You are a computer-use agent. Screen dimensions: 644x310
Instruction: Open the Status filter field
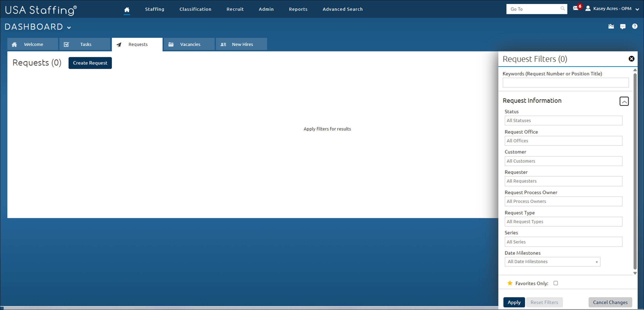(563, 120)
